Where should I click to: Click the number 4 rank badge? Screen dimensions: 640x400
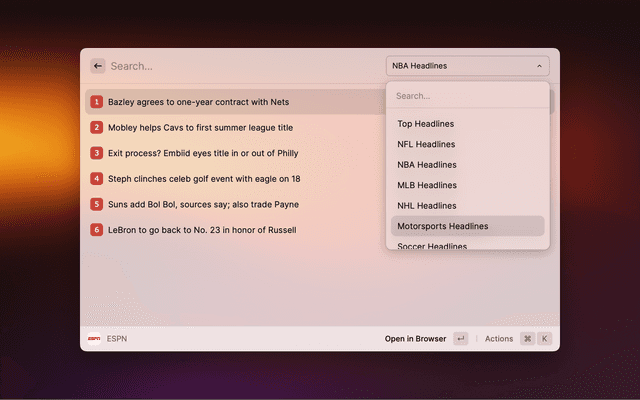tap(97, 178)
